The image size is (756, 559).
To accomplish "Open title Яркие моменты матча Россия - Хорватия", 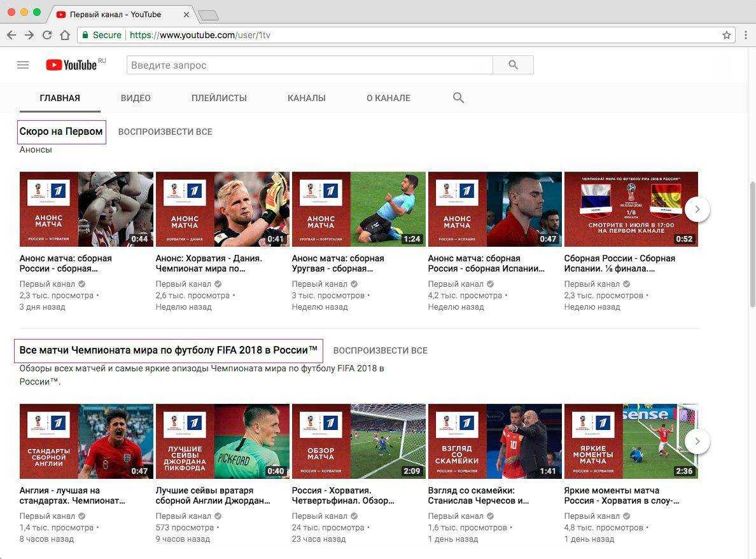I will click(x=622, y=496).
